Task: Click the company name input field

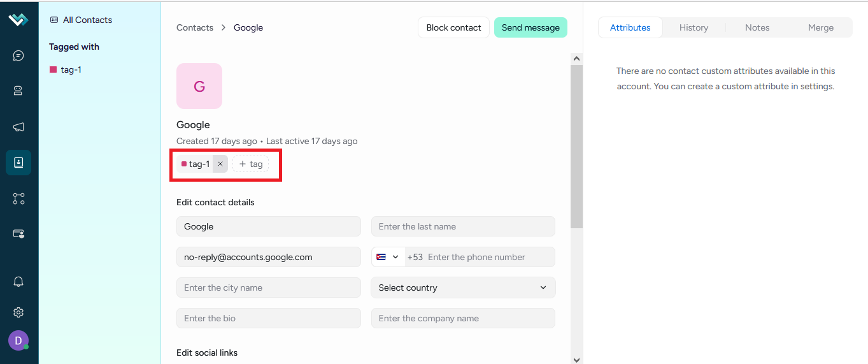Action: pos(463,318)
